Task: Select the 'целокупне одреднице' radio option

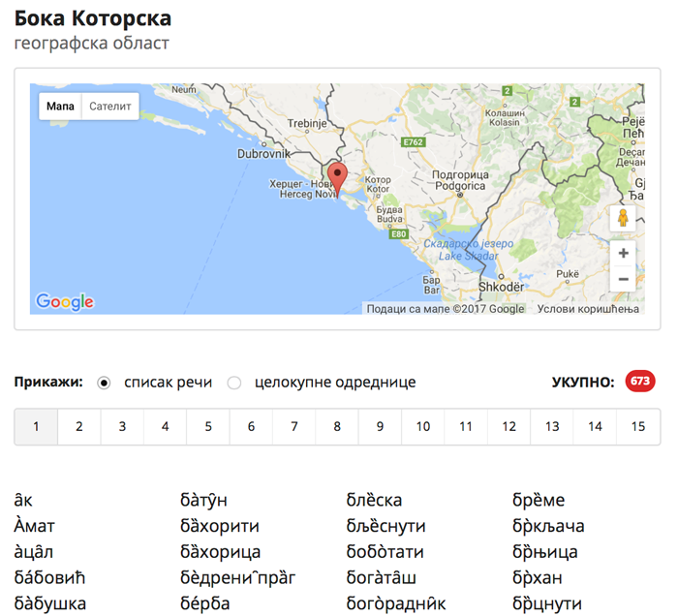Action: click(x=234, y=383)
